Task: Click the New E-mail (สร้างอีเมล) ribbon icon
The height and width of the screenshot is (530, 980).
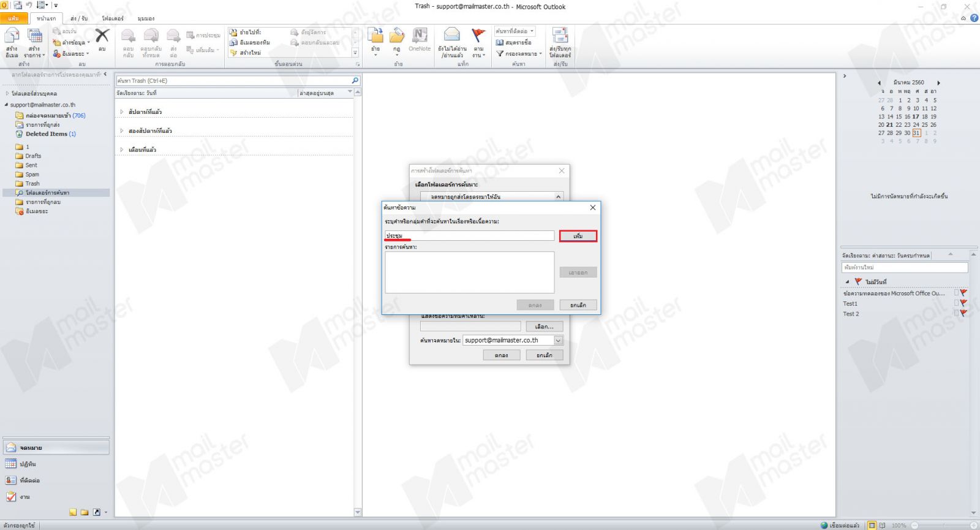Action: [x=12, y=43]
